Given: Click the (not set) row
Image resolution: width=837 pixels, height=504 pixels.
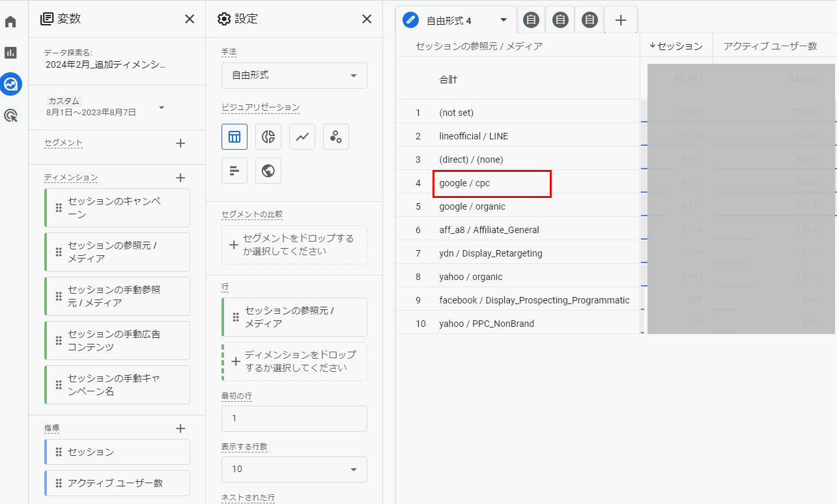Looking at the screenshot, I should pos(518,113).
